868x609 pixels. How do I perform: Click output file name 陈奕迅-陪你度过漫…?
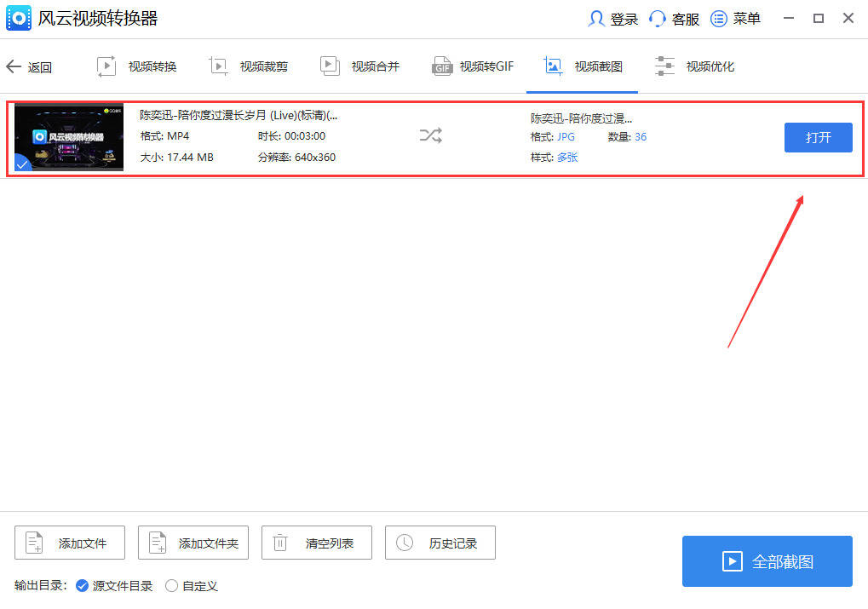[x=581, y=118]
